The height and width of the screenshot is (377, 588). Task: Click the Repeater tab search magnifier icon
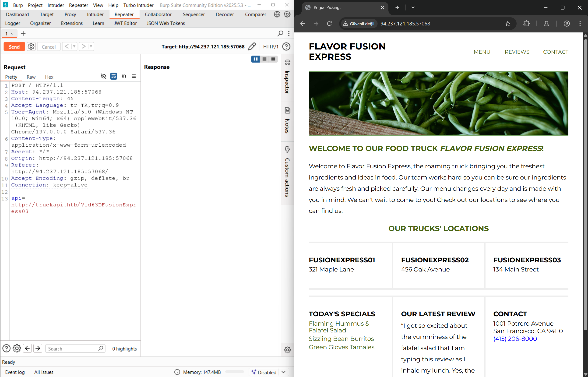tap(280, 34)
